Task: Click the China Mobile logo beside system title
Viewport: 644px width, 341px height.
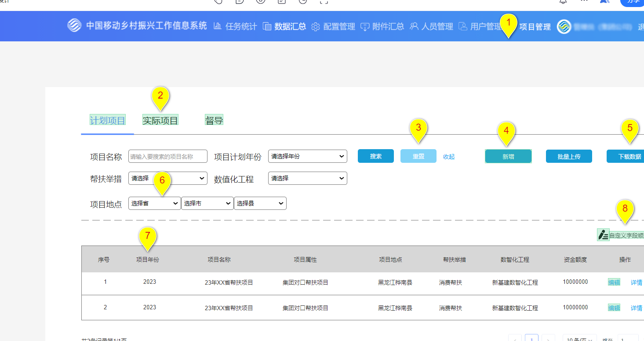Action: (74, 26)
